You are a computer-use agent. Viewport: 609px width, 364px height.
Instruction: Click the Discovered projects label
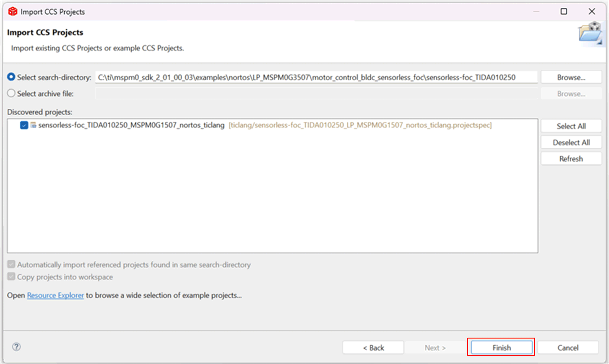[40, 112]
